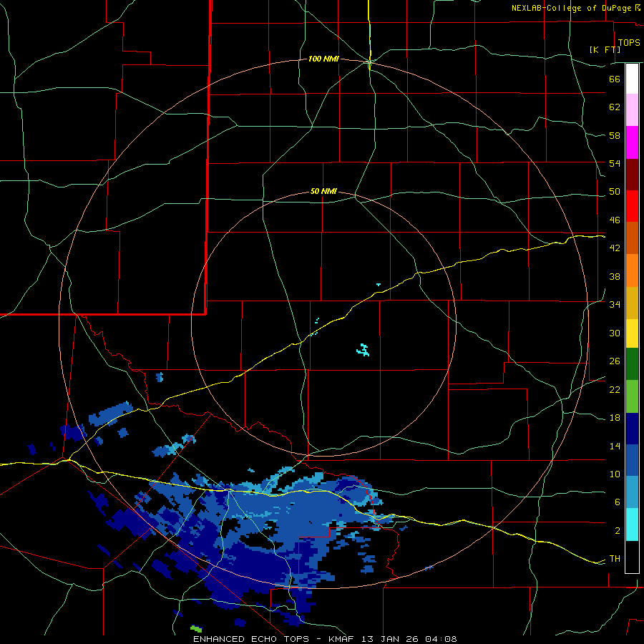Click the 13 JAN 26 date text

[x=391, y=639]
